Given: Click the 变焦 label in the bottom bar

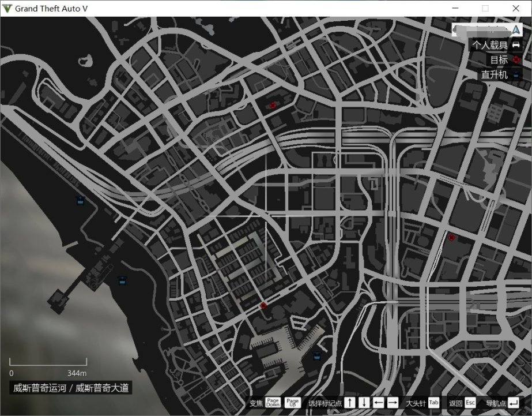Looking at the screenshot, I should 256,403.
